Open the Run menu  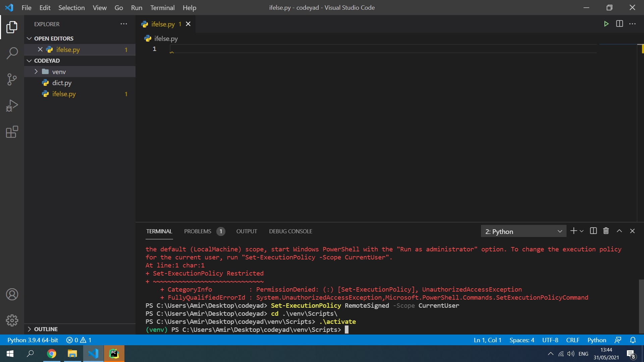[137, 7]
